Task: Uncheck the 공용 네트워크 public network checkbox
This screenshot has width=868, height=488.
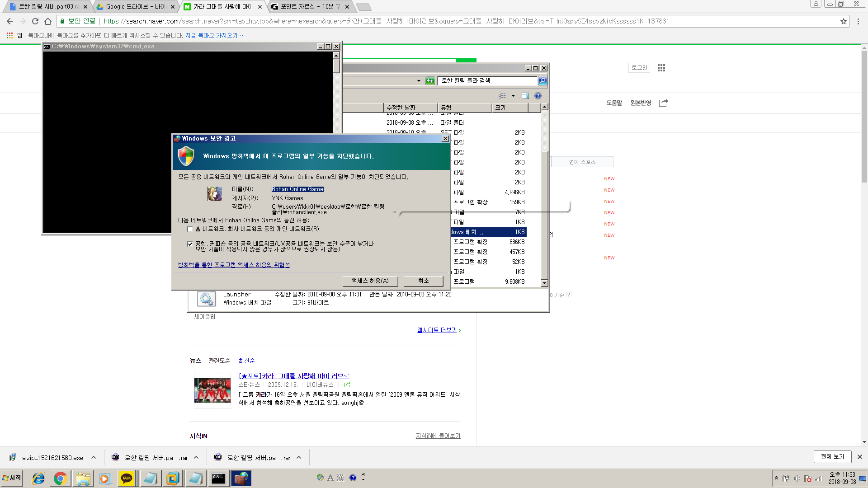Action: tap(190, 244)
